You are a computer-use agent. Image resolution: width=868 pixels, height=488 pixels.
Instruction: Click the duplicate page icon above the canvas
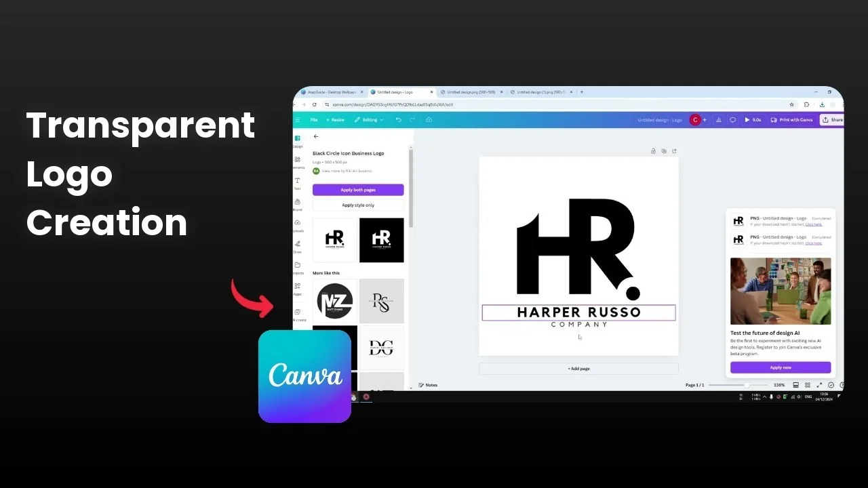[x=664, y=151]
